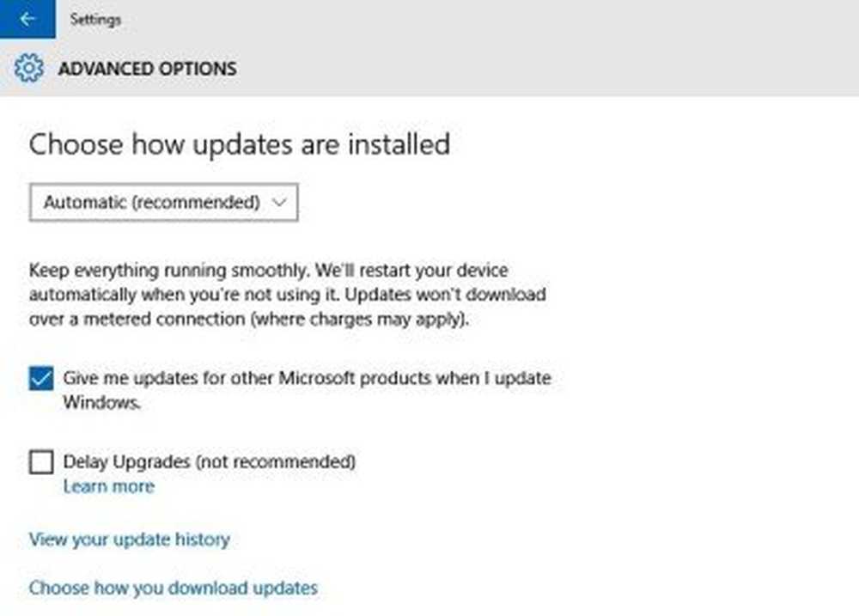Screen dimensions: 859x616
Task: Click the 'Give me updates for other Microsoft products' label
Action: coord(307,378)
